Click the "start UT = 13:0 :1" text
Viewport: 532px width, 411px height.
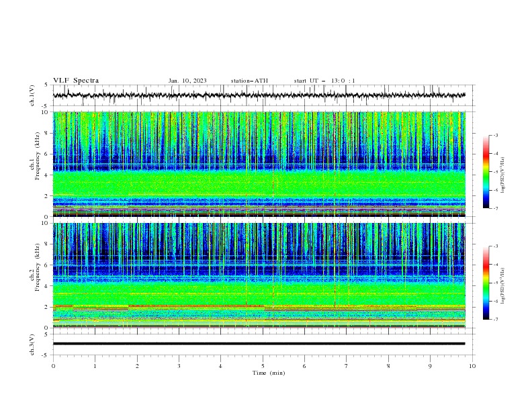pyautogui.click(x=324, y=81)
